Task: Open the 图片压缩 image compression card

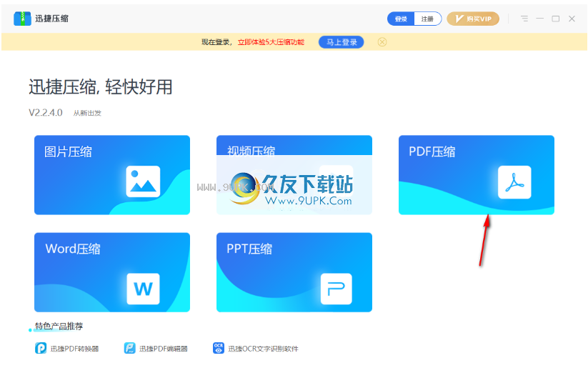Action: pos(112,175)
